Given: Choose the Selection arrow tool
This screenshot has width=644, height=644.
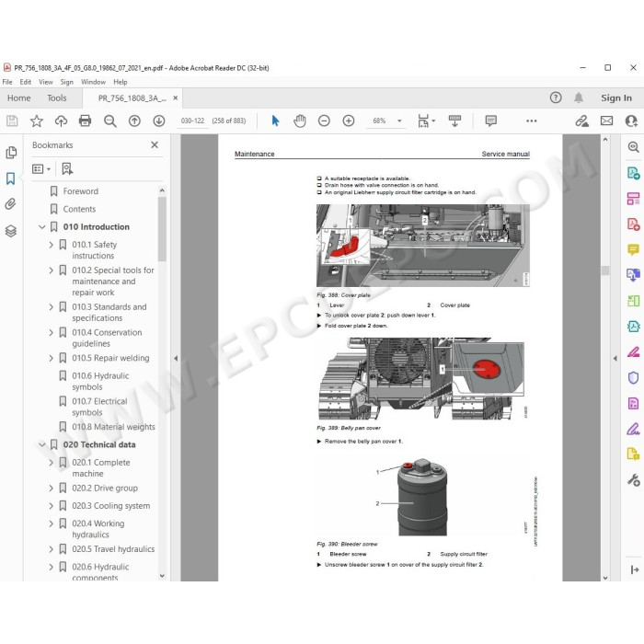Looking at the screenshot, I should pyautogui.click(x=275, y=121).
